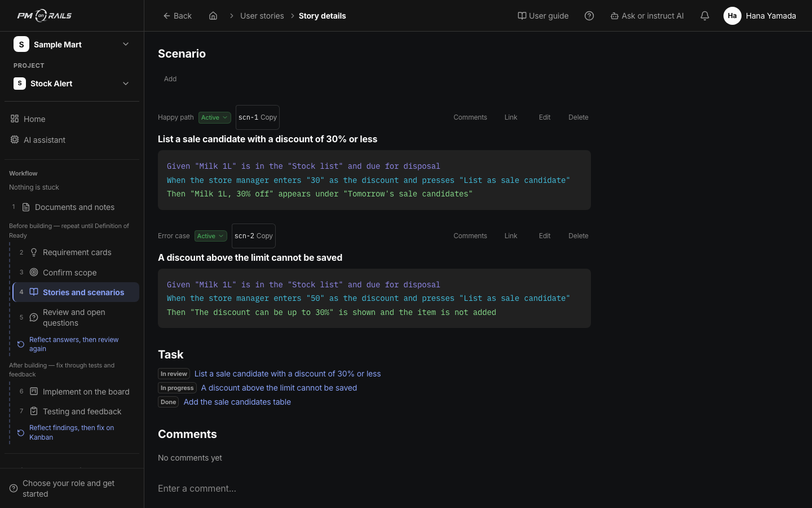Open Confirm scope step

point(76,273)
